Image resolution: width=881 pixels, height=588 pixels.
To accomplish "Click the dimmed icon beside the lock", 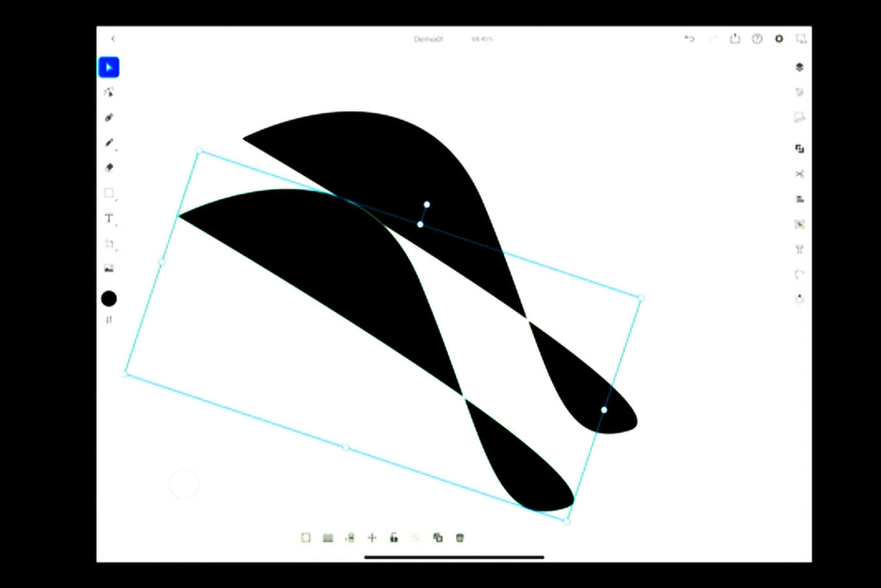I will click(416, 538).
